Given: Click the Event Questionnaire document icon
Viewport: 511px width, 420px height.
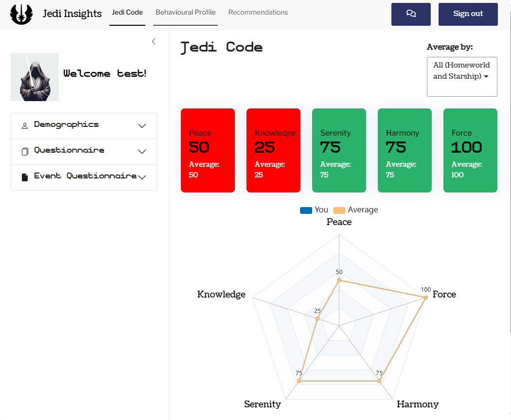Looking at the screenshot, I should click(x=25, y=177).
